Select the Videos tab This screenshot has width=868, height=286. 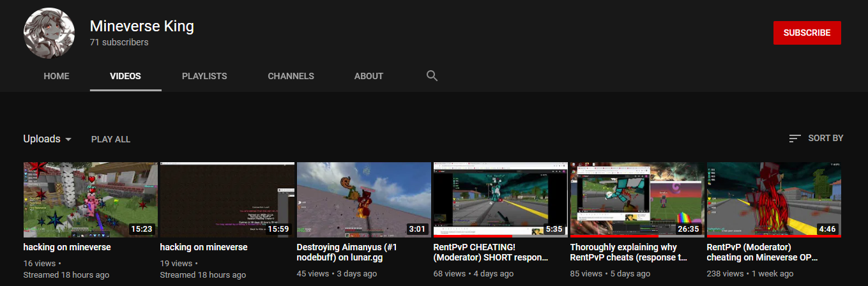click(125, 76)
